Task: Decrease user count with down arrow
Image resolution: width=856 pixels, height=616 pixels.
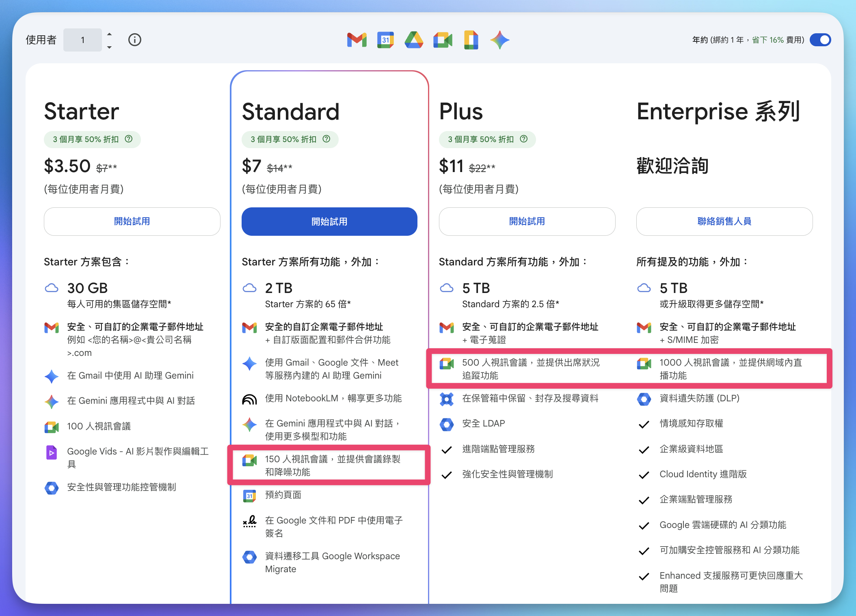Action: point(109,47)
